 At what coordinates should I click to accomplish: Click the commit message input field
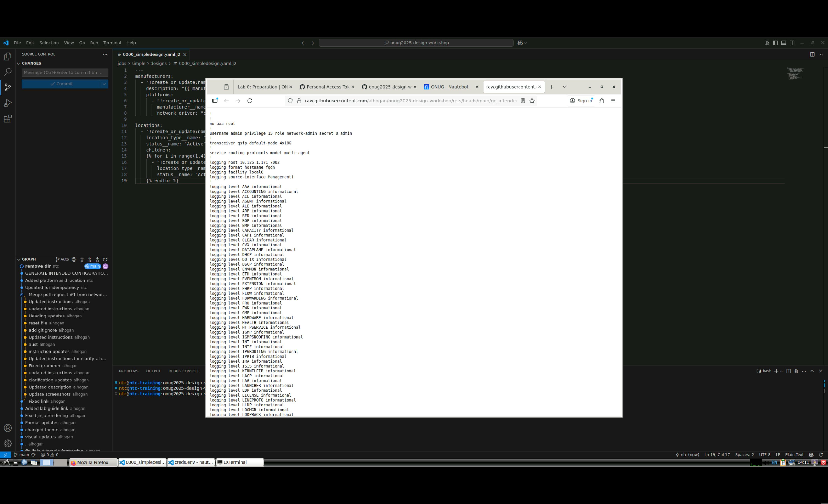pyautogui.click(x=65, y=72)
